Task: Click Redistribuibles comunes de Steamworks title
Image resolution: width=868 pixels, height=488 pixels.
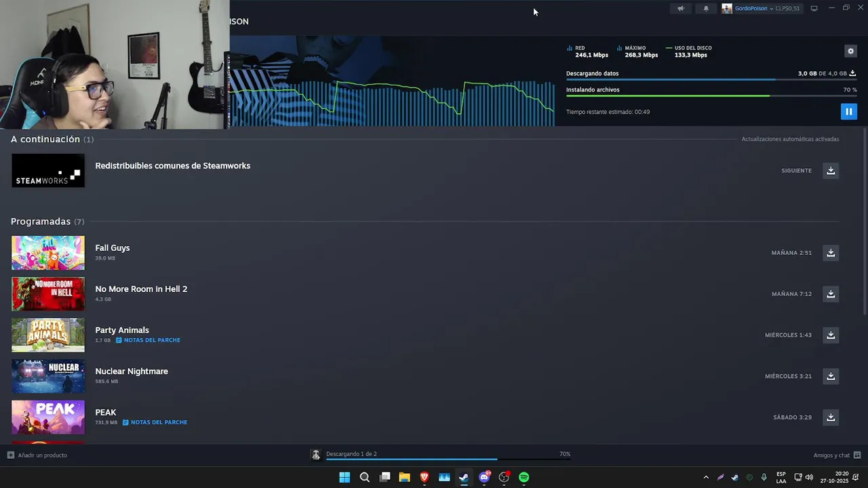Action: point(173,165)
